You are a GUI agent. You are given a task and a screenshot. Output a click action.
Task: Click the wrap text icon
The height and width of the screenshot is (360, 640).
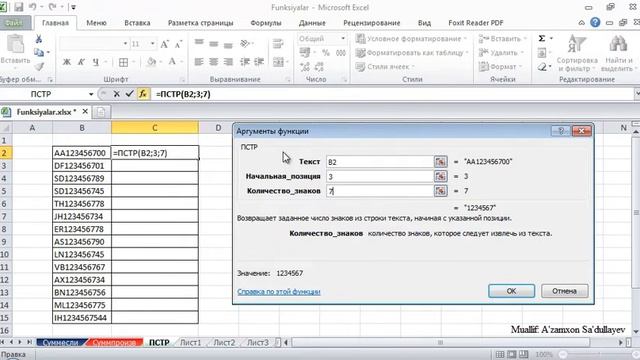point(278,44)
